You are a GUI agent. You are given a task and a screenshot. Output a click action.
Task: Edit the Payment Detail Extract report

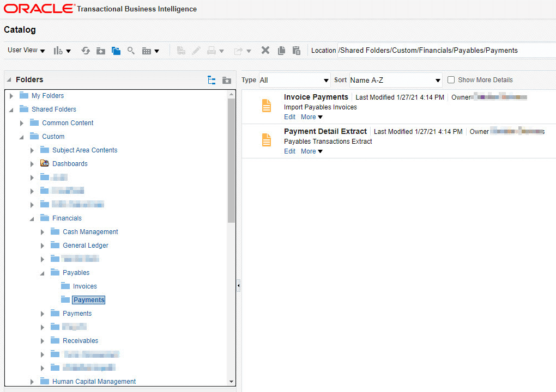pos(289,151)
